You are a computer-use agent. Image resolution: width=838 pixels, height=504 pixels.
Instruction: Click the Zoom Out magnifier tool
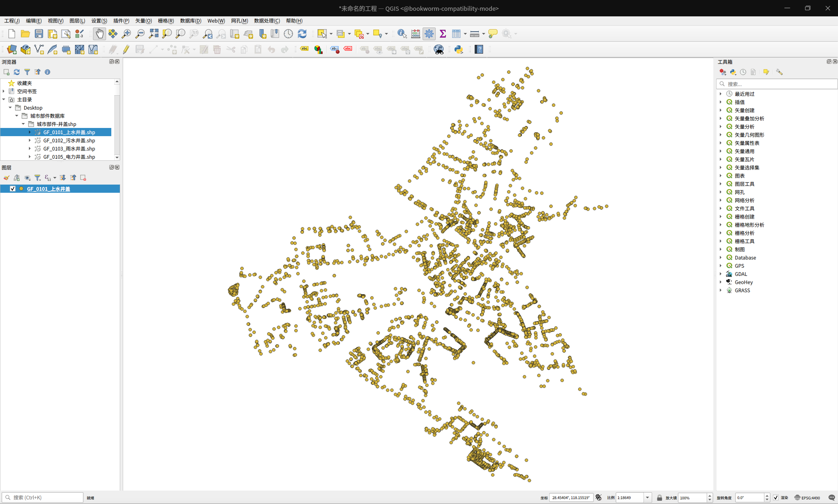tap(139, 34)
